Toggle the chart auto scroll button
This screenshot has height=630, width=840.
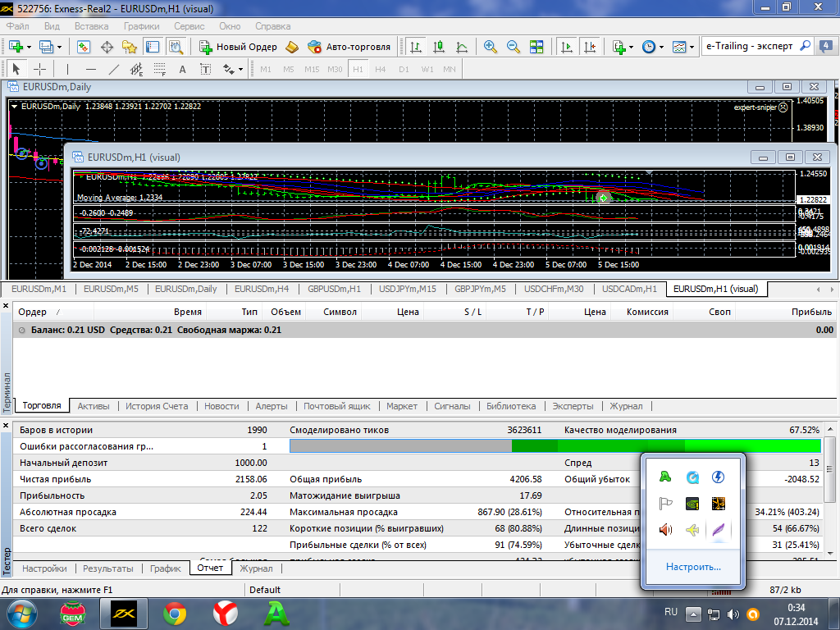tap(566, 47)
